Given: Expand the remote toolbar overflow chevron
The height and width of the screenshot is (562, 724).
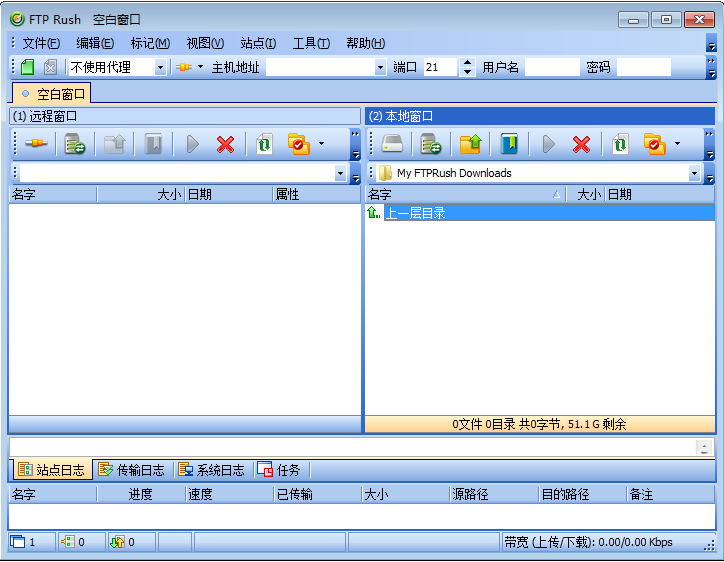Looking at the screenshot, I should [x=355, y=144].
